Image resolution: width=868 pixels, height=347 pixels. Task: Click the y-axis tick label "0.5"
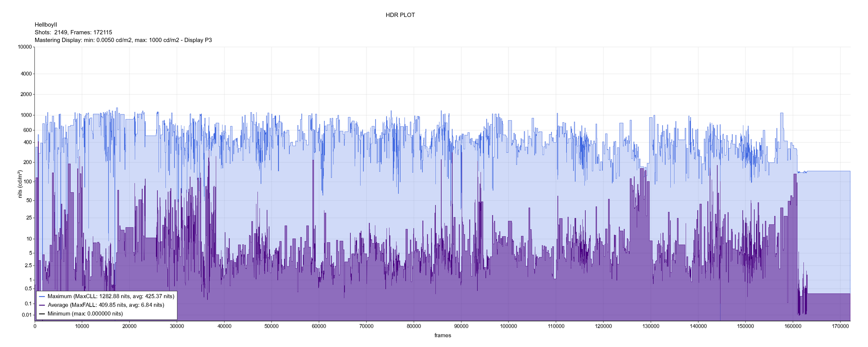[x=28, y=289]
